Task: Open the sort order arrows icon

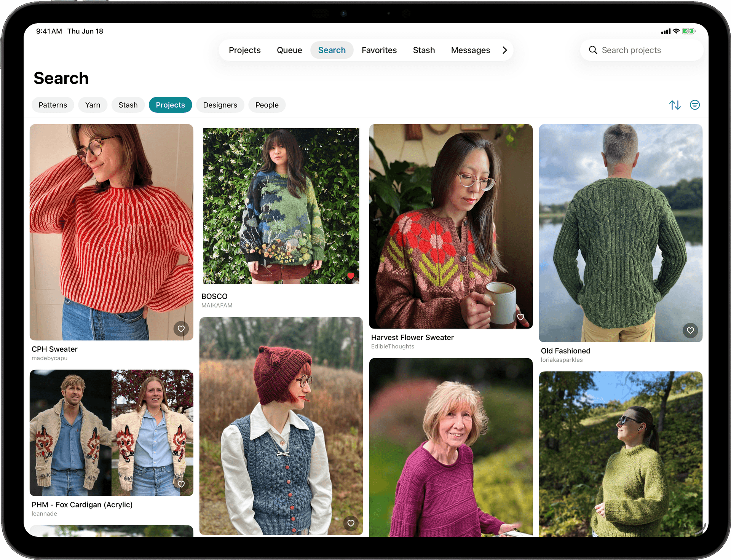Action: pyautogui.click(x=675, y=105)
